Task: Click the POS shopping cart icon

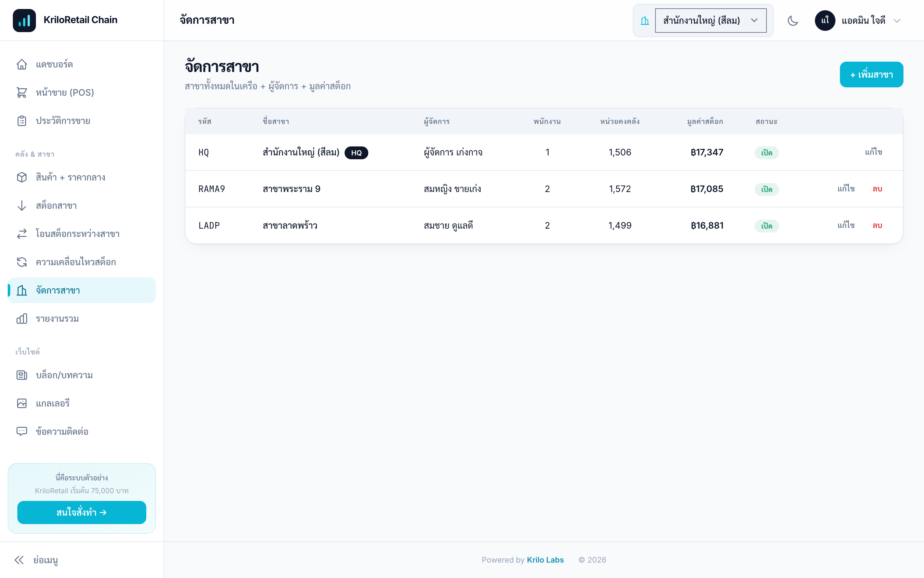Action: pos(22,92)
